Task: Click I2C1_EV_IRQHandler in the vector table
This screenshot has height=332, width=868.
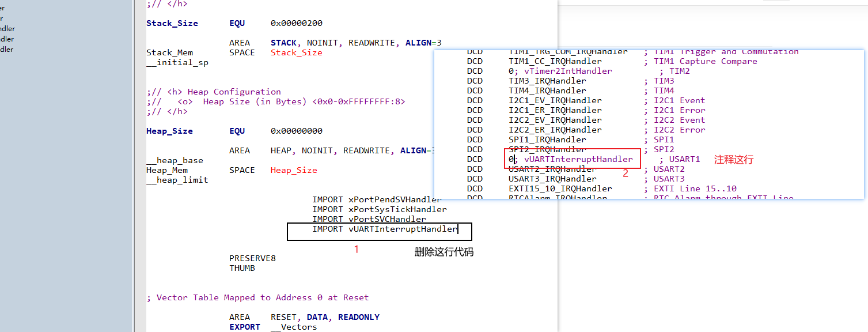Action: (555, 101)
